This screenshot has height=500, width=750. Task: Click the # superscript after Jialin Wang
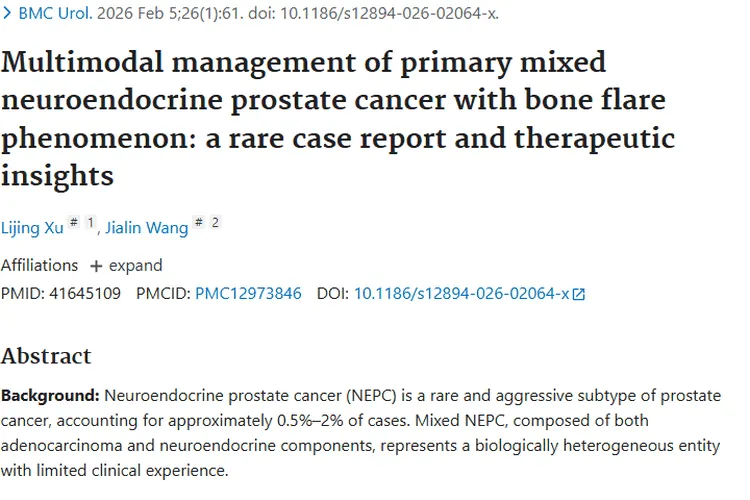tap(199, 224)
